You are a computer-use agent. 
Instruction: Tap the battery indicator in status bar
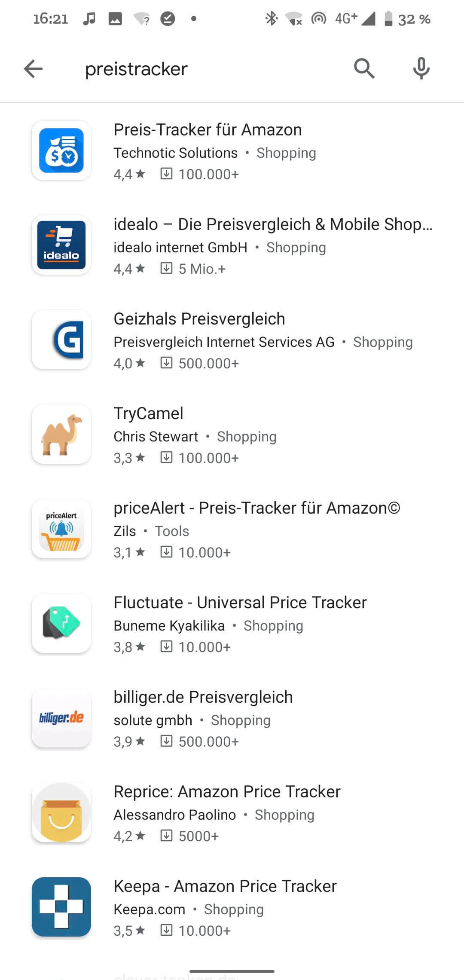pyautogui.click(x=388, y=19)
